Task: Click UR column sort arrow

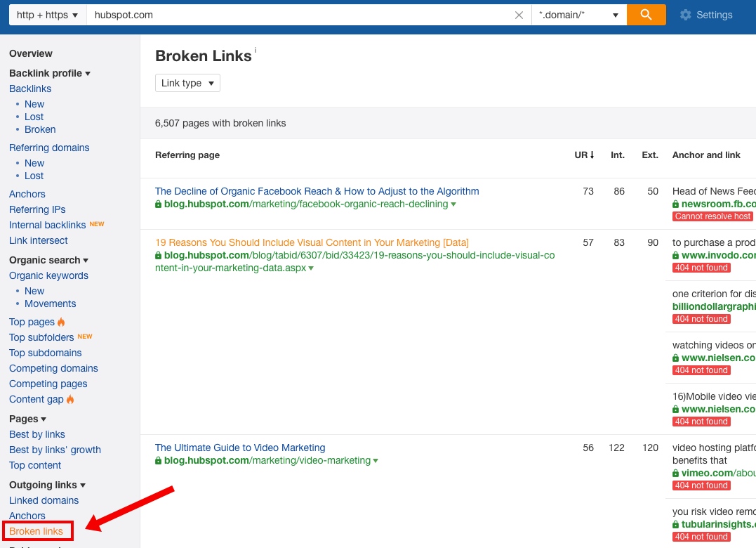Action: pyautogui.click(x=592, y=155)
